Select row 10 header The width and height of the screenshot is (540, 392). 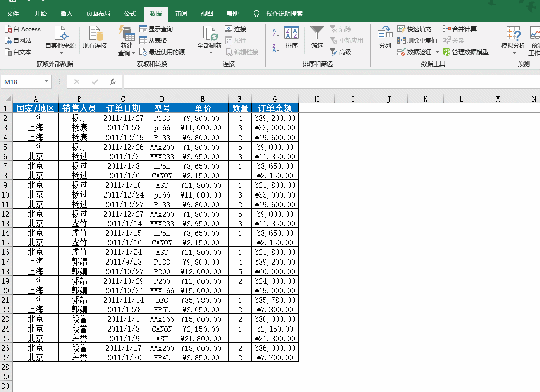(6, 194)
